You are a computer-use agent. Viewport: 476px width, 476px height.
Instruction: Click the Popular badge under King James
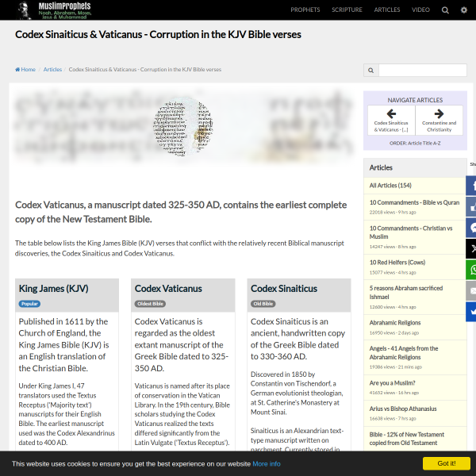(29, 304)
